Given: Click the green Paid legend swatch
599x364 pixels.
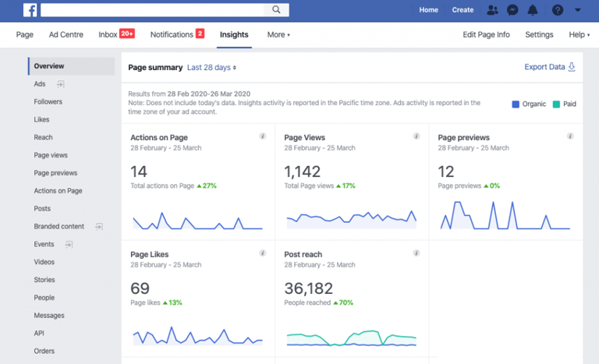Looking at the screenshot, I should click(556, 104).
